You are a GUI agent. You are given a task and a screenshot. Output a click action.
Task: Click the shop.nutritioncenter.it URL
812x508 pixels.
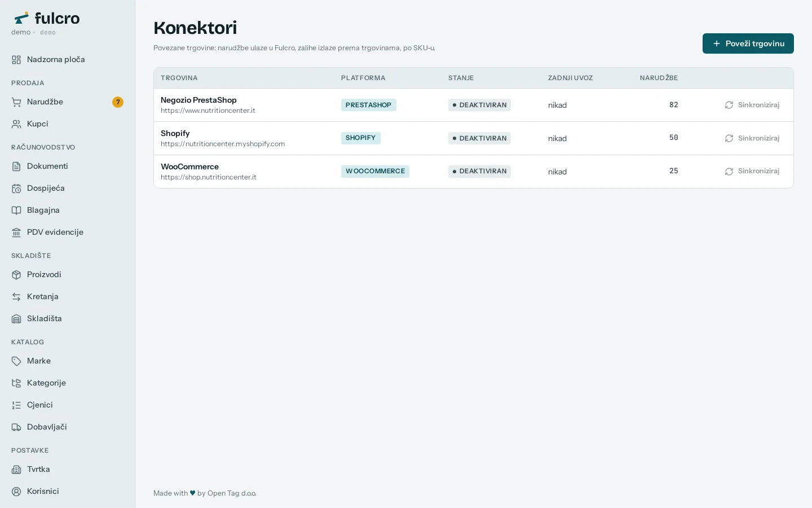coord(209,177)
